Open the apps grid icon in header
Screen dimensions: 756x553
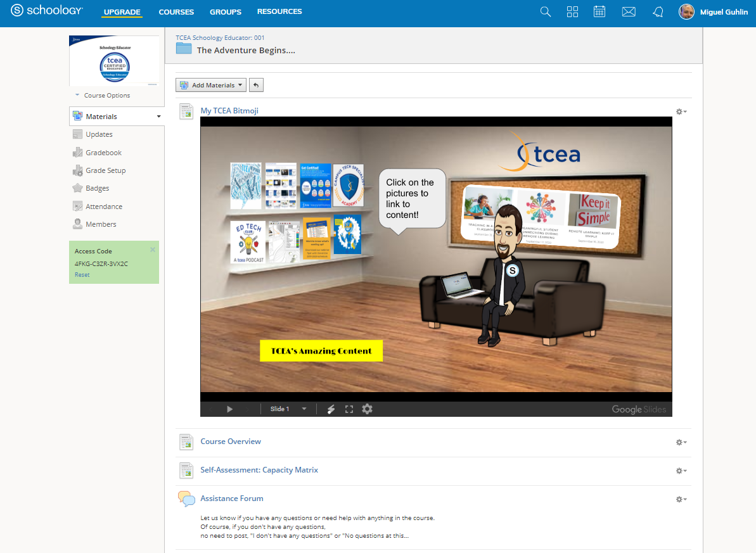(x=572, y=11)
